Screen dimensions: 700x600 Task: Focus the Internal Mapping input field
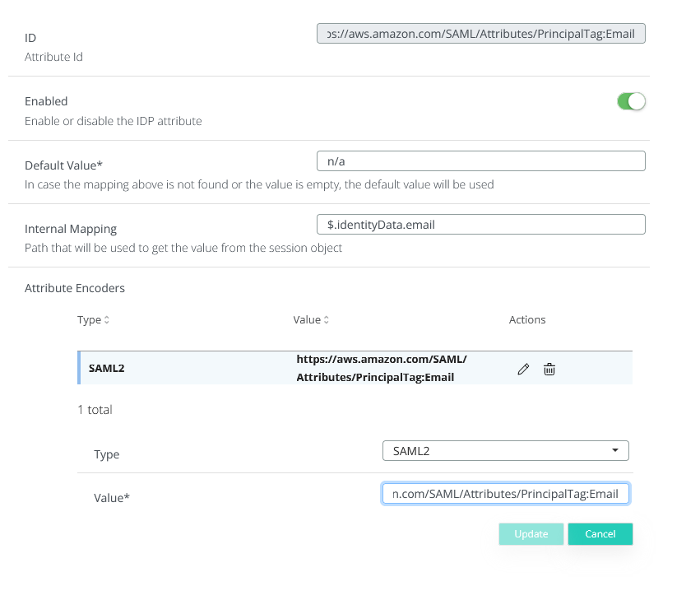pyautogui.click(x=480, y=224)
